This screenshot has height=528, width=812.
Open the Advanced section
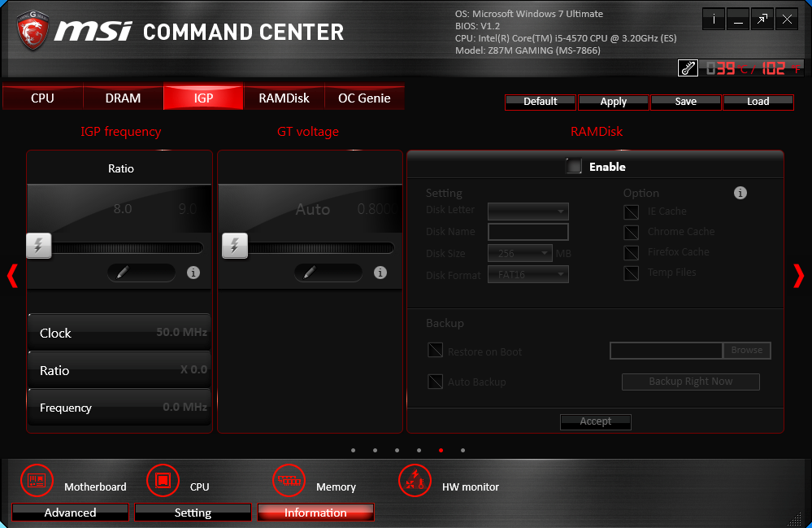coord(70,513)
